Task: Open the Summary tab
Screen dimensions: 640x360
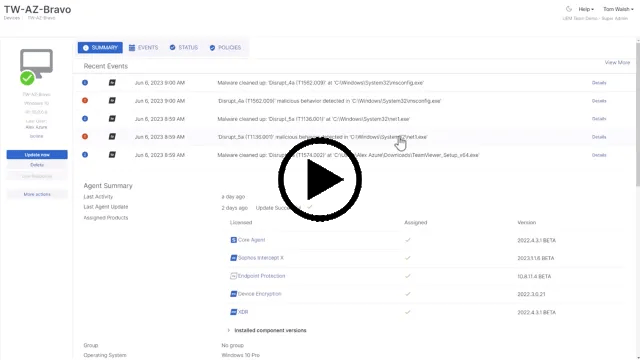Action: (x=100, y=48)
